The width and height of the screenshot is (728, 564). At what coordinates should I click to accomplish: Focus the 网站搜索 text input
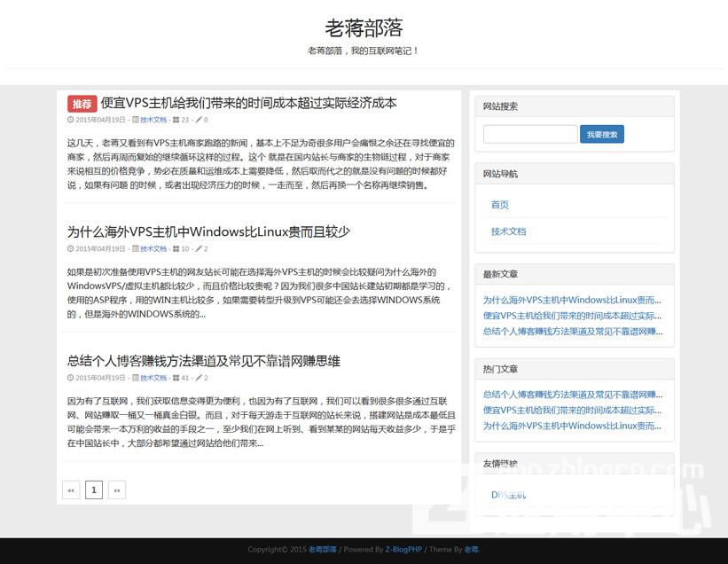coord(529,134)
